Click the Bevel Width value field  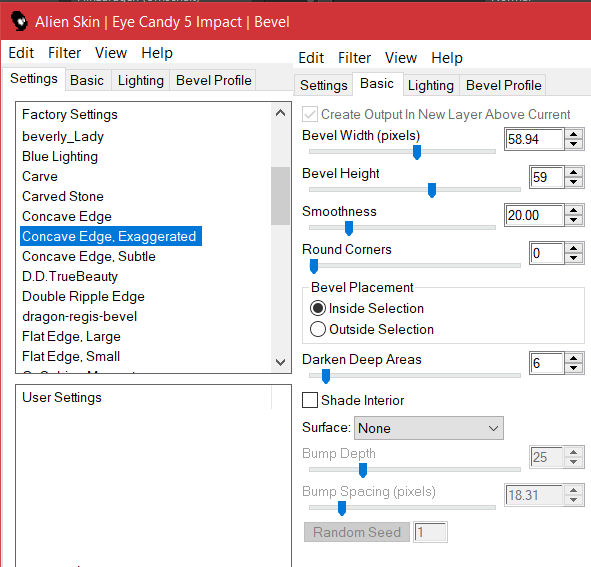click(x=534, y=139)
